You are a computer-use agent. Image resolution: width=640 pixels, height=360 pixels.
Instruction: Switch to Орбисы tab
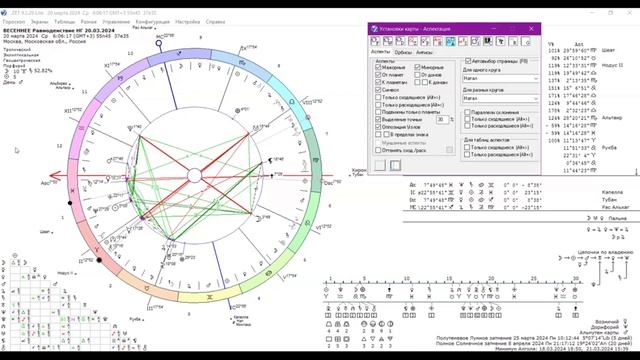point(403,52)
